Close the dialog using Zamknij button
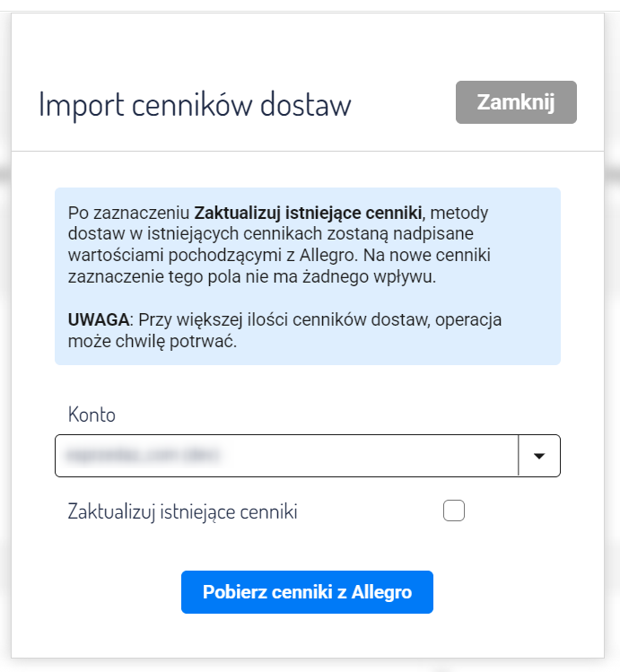Viewport: 620px width, 672px height. click(x=516, y=102)
